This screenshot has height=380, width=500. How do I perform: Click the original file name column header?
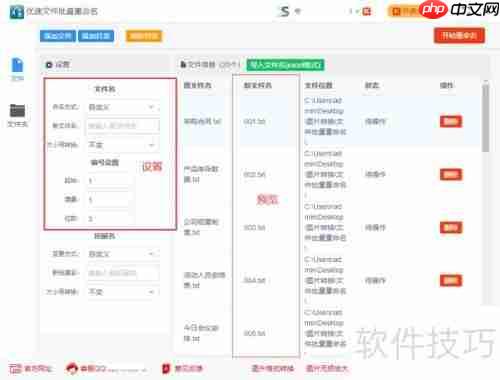click(x=198, y=85)
